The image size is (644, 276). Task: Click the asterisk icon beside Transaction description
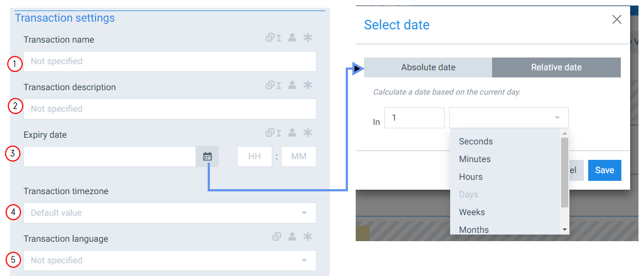tap(308, 85)
